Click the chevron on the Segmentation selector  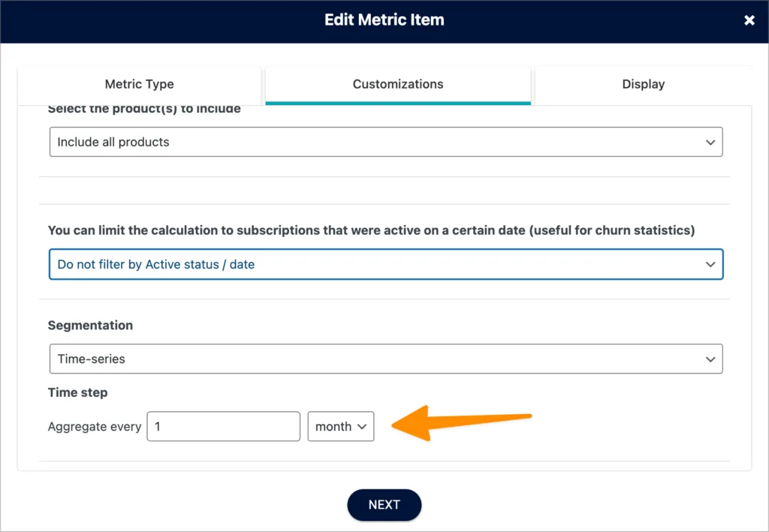coord(710,359)
